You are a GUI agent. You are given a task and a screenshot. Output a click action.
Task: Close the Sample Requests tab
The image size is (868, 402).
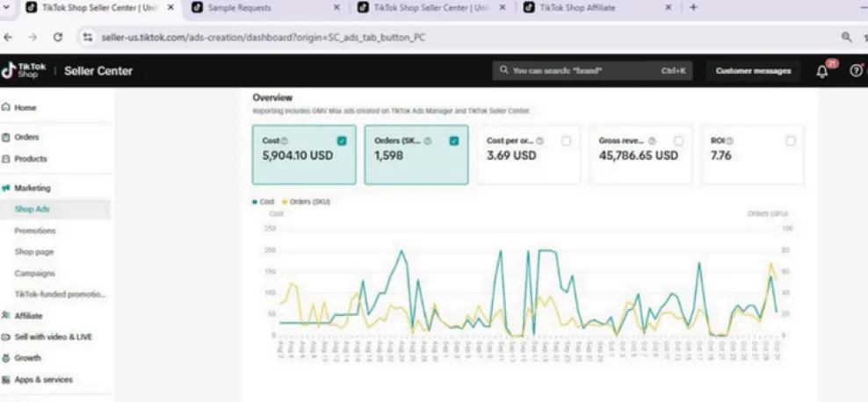(x=336, y=7)
